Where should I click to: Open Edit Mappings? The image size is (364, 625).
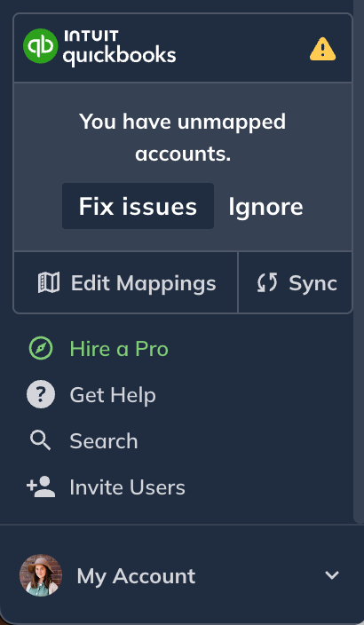(x=125, y=282)
